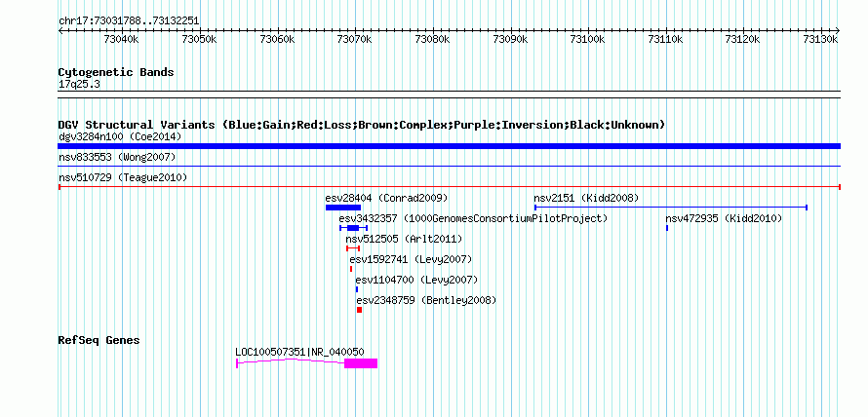The height and width of the screenshot is (417, 868).
Task: Select the thin blue nsv833553 variant line
Action: [x=449, y=166]
